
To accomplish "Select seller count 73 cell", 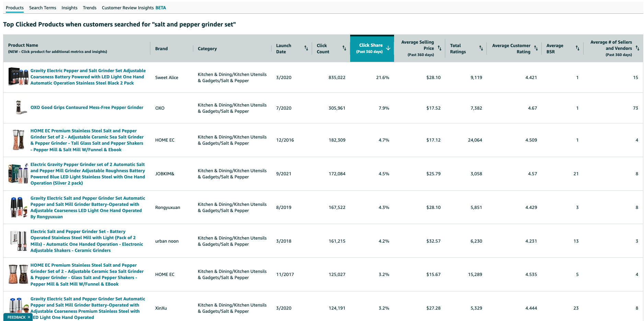I will click(635, 108).
